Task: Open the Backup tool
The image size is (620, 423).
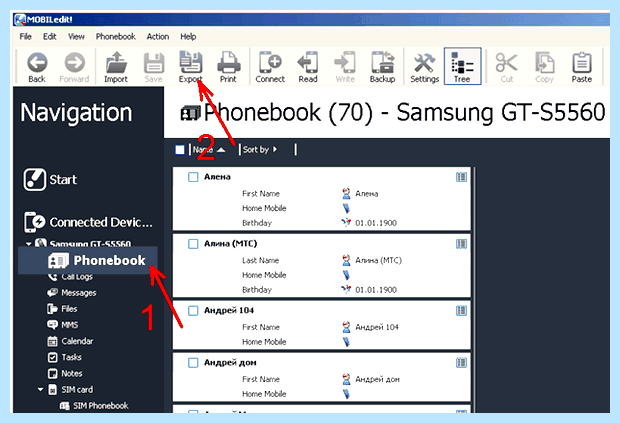Action: tap(382, 67)
